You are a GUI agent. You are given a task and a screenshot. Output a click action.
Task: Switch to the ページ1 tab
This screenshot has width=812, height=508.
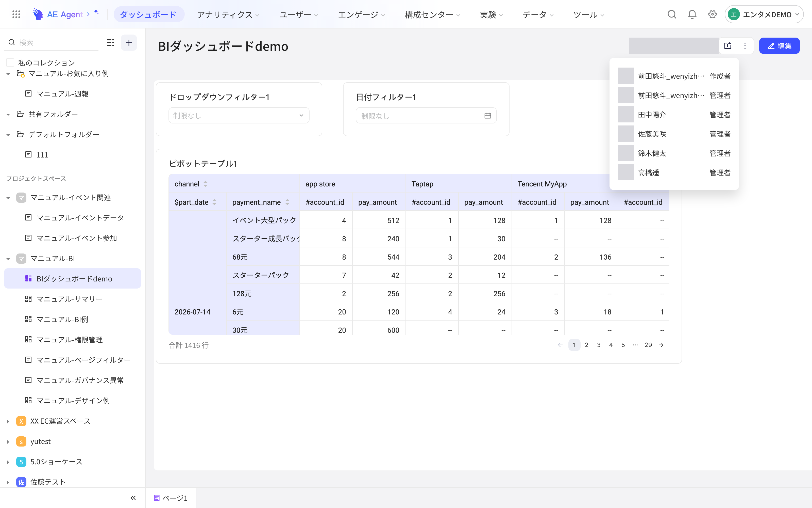pyautogui.click(x=171, y=498)
